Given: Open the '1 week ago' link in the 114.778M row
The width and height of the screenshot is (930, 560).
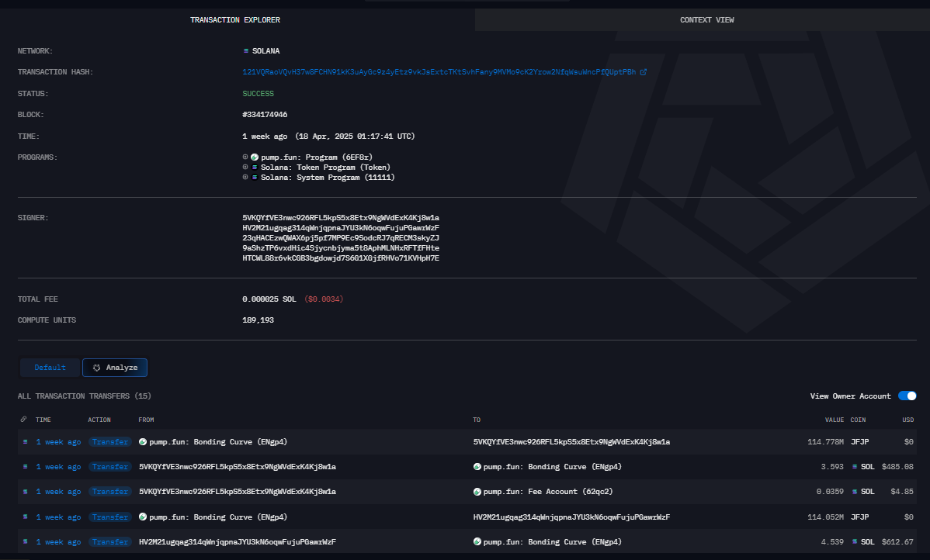Looking at the screenshot, I should coord(58,442).
